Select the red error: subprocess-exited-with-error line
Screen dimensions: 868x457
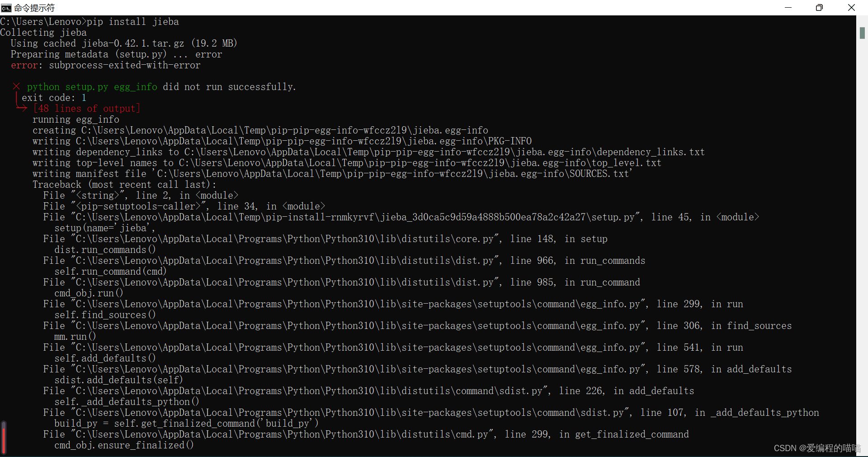click(x=106, y=65)
